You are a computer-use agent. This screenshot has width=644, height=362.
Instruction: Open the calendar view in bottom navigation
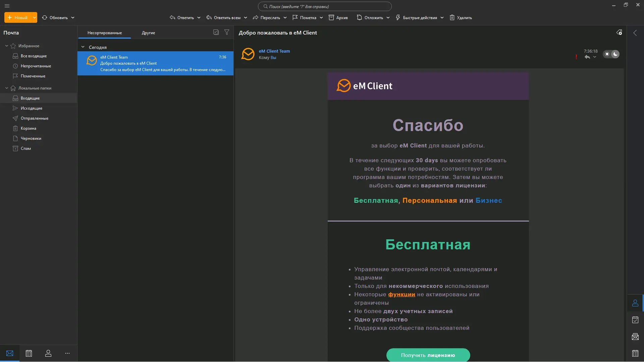(x=29, y=353)
